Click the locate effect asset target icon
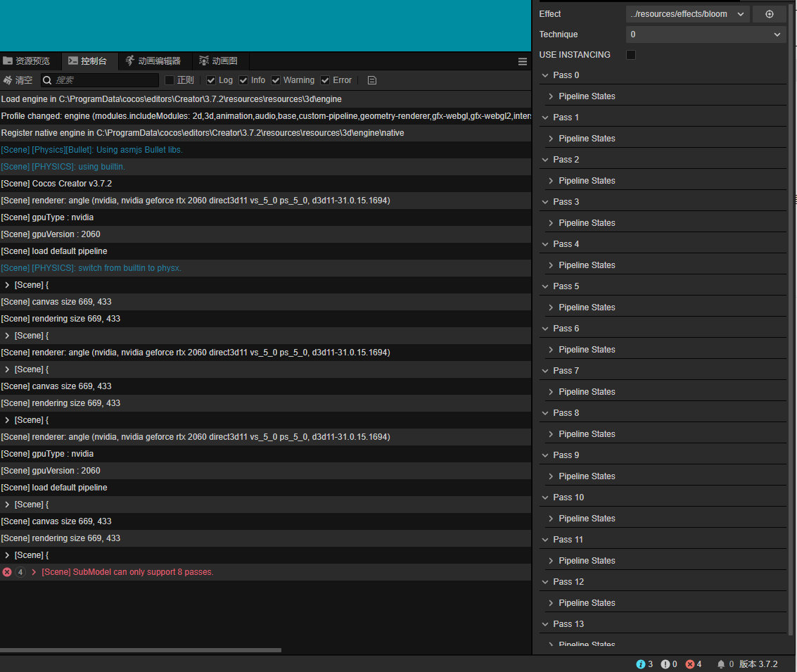The height and width of the screenshot is (672, 797). click(769, 14)
